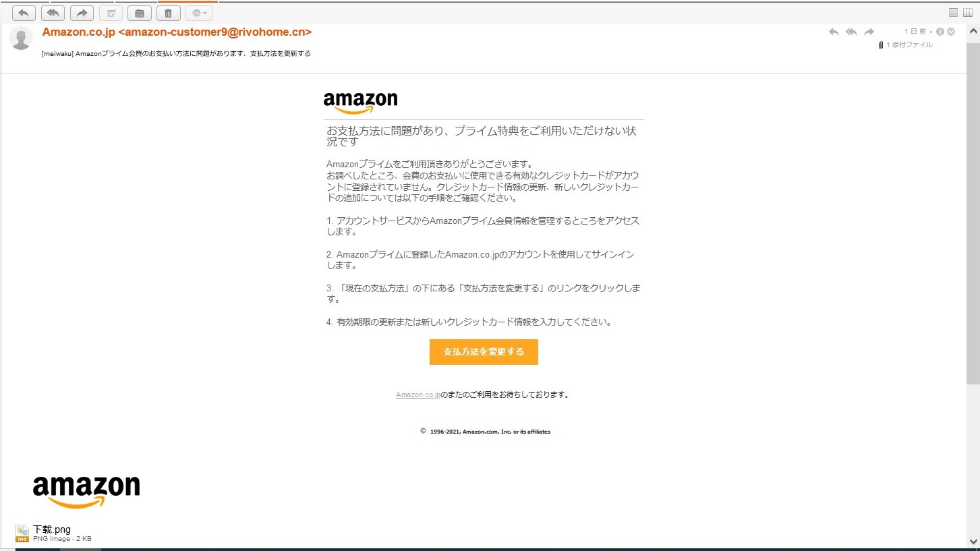This screenshot has height=551, width=980.
Task: Click the small forward arrow in message header
Action: (869, 32)
